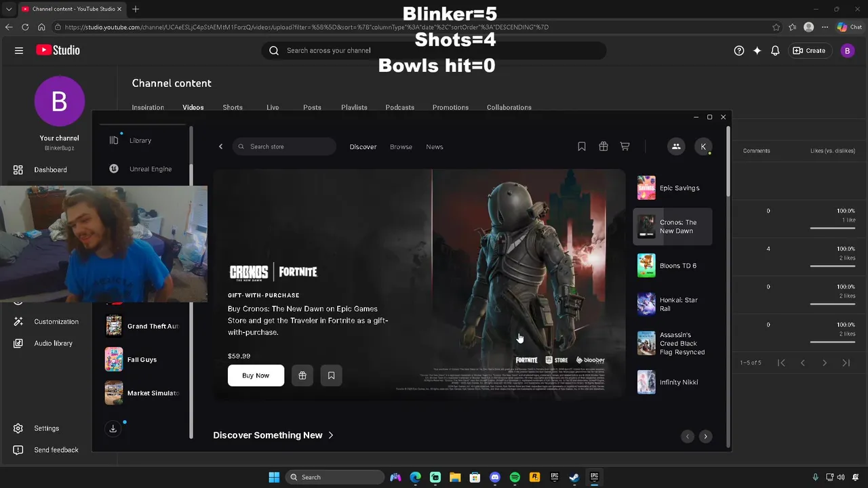868x488 pixels.
Task: Open File Explorer from the taskbar
Action: click(455, 477)
